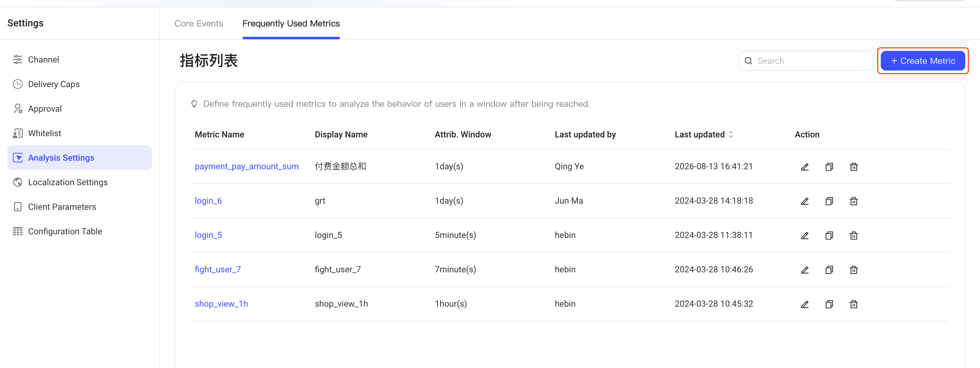This screenshot has width=980, height=368.
Task: Open the payment_pay_amount_sum metric link
Action: pyautogui.click(x=247, y=167)
